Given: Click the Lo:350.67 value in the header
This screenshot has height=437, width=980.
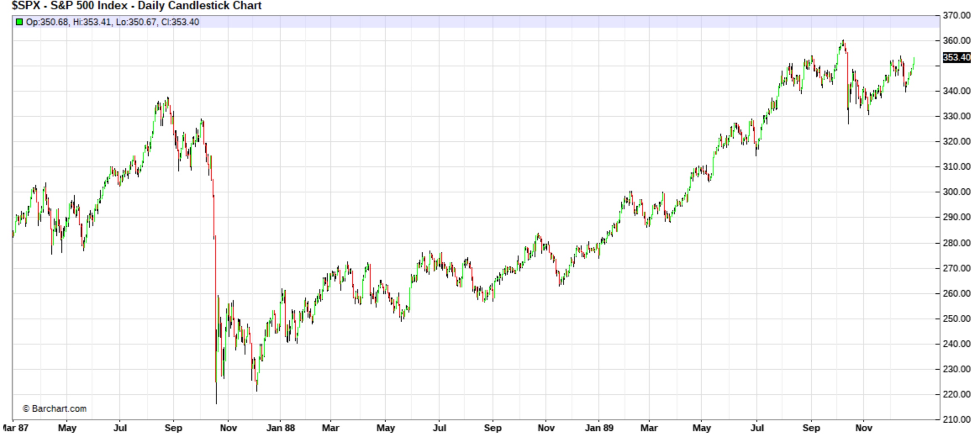Looking at the screenshot, I should click(x=136, y=22).
